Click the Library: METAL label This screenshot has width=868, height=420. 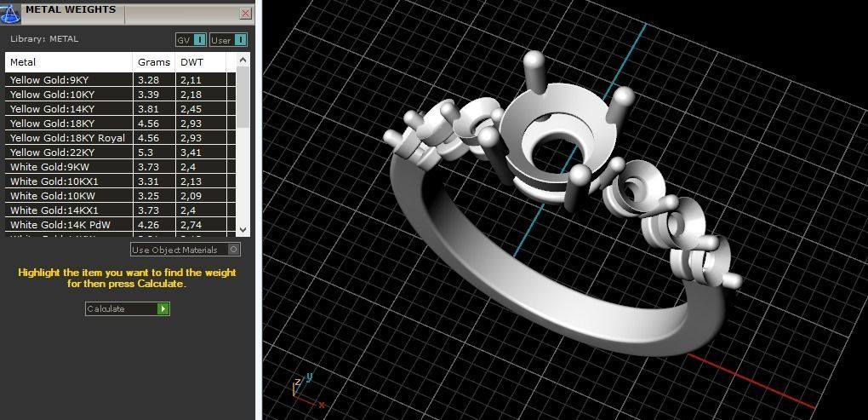coord(44,39)
